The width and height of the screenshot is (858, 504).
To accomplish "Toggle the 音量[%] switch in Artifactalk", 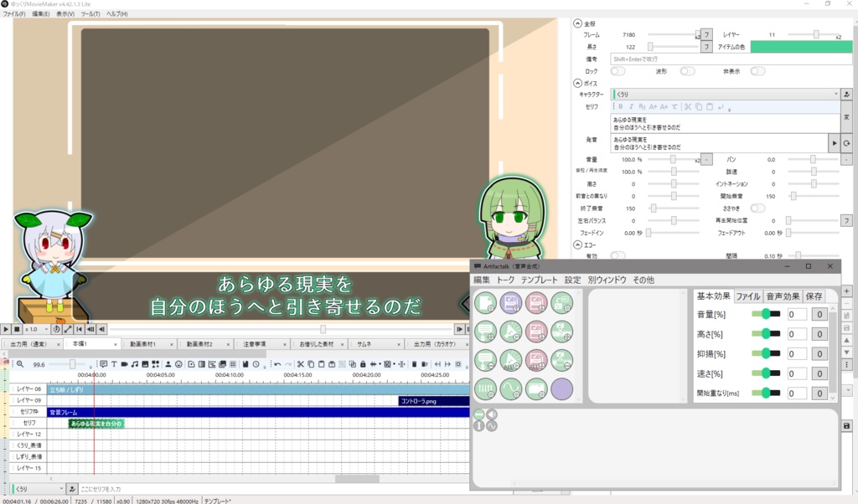I will (x=766, y=314).
